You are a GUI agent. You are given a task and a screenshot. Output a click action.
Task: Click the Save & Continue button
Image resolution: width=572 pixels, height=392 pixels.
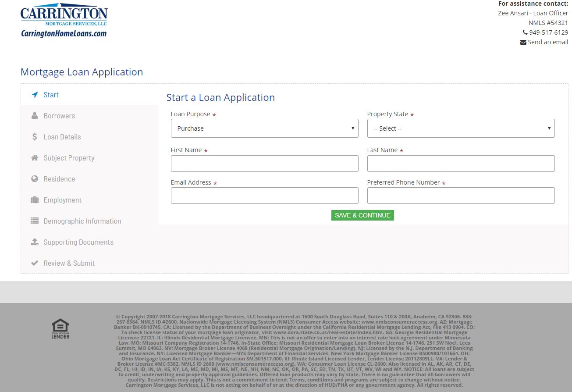coord(362,215)
